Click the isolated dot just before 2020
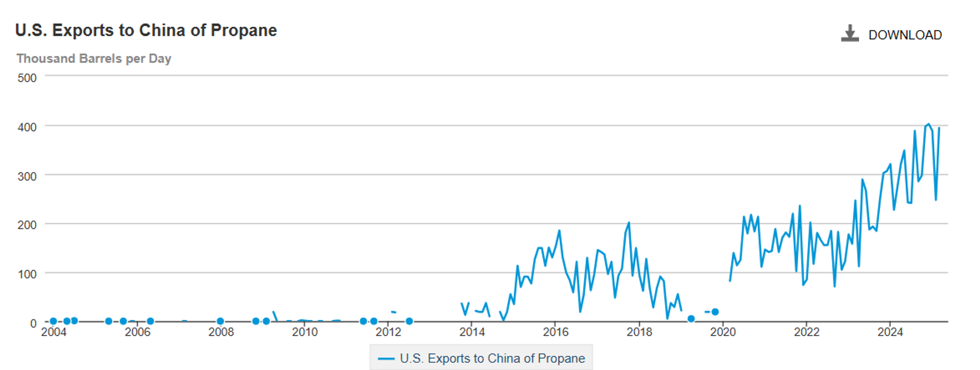Screen dimensions: 980x370 [715, 312]
